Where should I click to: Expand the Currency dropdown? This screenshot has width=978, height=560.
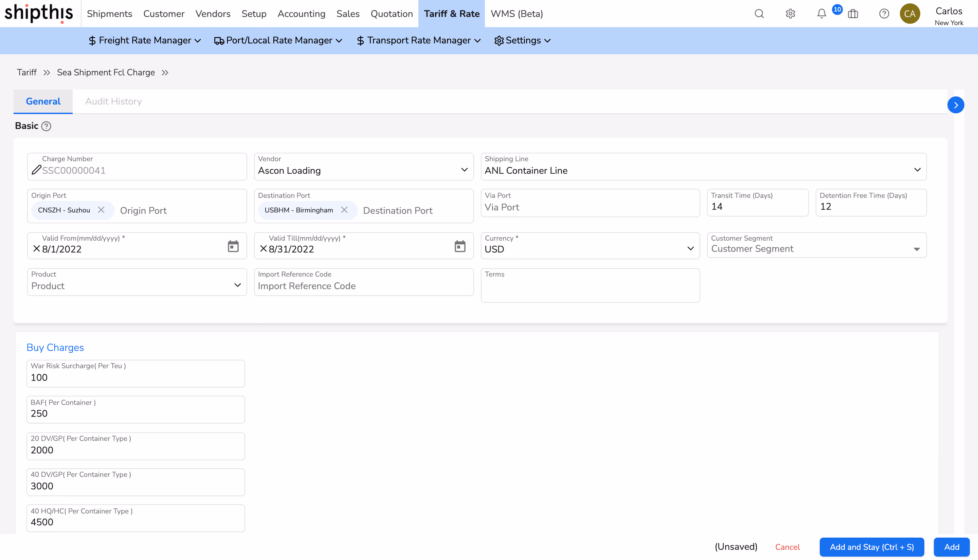tap(691, 248)
